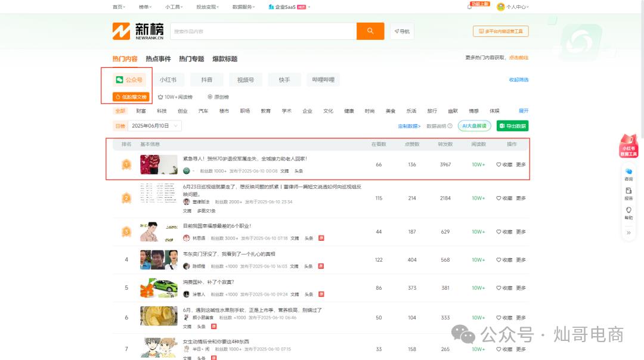The image size is (644, 360).
Task: Open the 导航 navigation panel
Action: (402, 31)
